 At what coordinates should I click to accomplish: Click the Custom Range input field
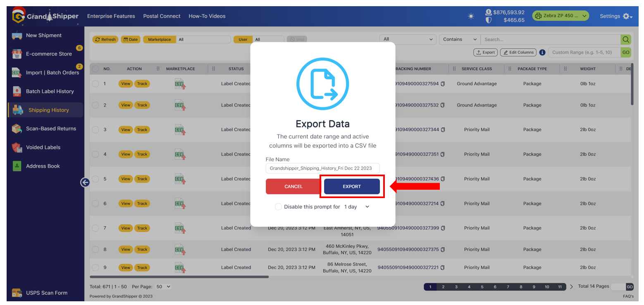point(584,52)
